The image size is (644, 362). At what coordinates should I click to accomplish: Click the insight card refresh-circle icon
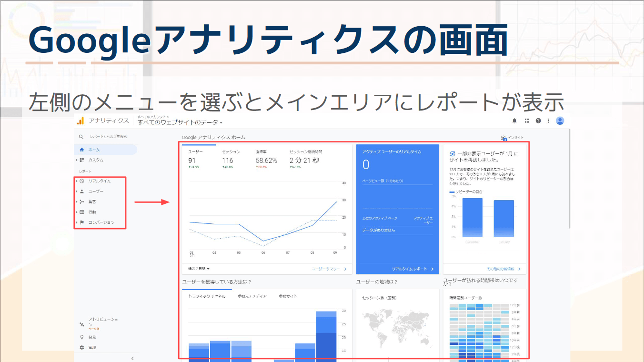[x=453, y=154]
